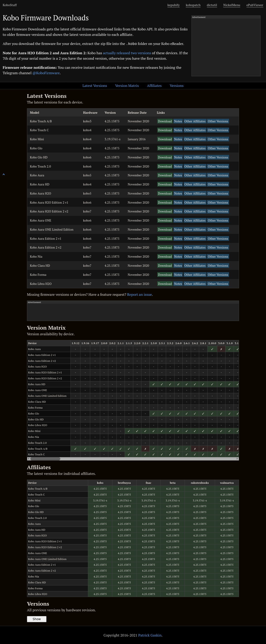The image size is (266, 644).
Task: Click the walmartca column header in Affiliates table
Action: tap(227, 483)
